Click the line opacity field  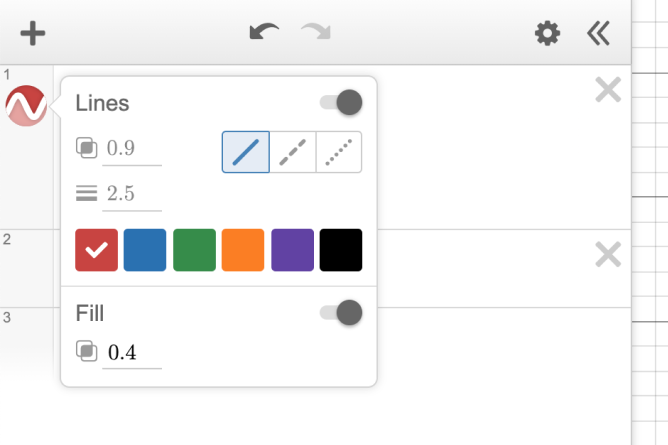[131, 149]
